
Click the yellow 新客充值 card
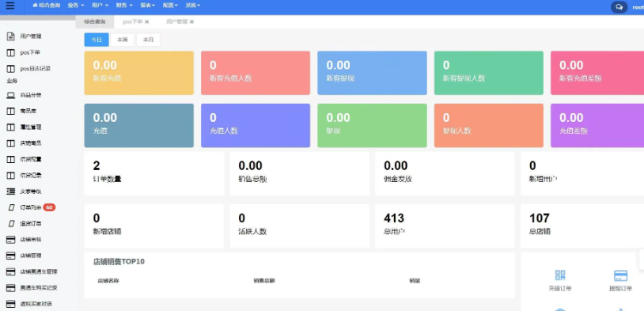(138, 73)
